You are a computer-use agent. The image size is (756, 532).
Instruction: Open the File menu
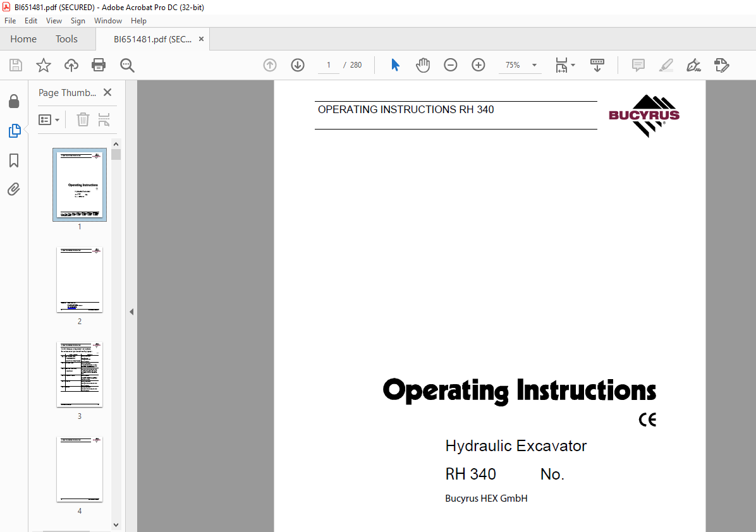click(x=10, y=21)
